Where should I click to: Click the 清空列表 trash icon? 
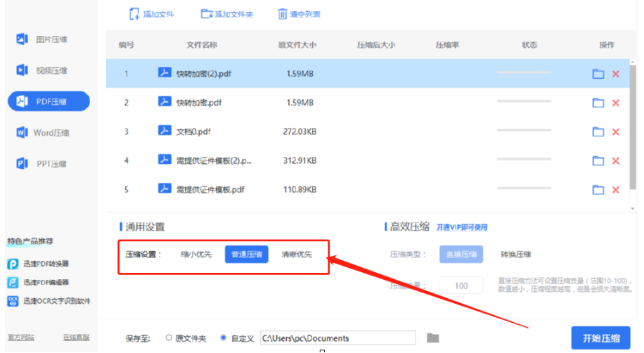coord(283,14)
